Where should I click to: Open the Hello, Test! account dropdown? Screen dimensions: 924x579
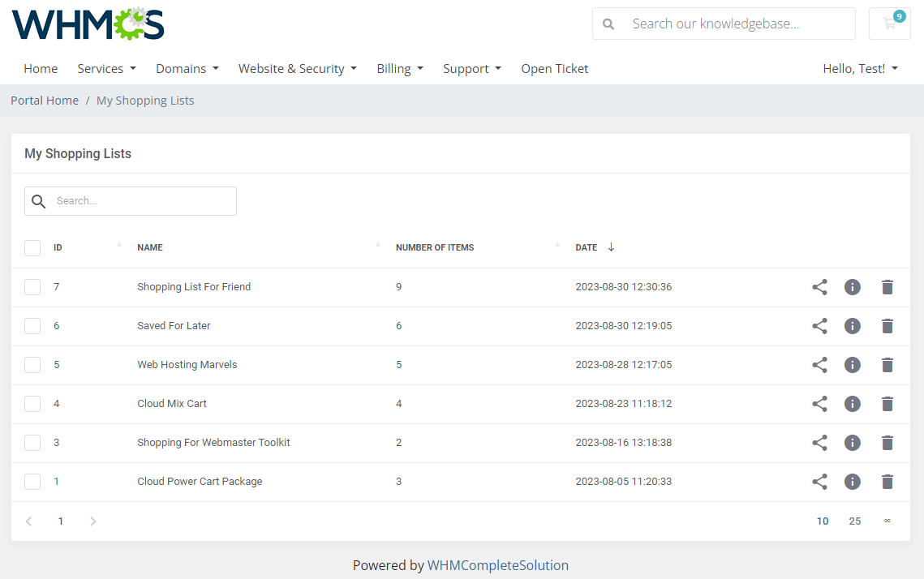(860, 68)
